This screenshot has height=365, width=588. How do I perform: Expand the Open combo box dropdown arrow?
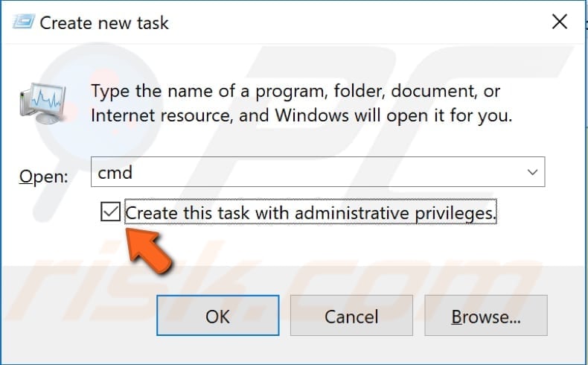[533, 172]
